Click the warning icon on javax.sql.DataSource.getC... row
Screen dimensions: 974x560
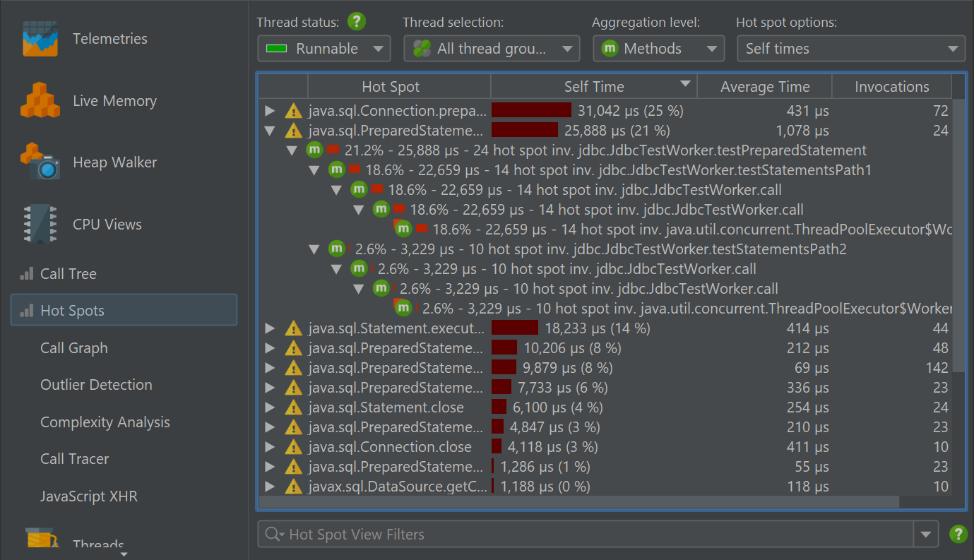click(x=293, y=487)
